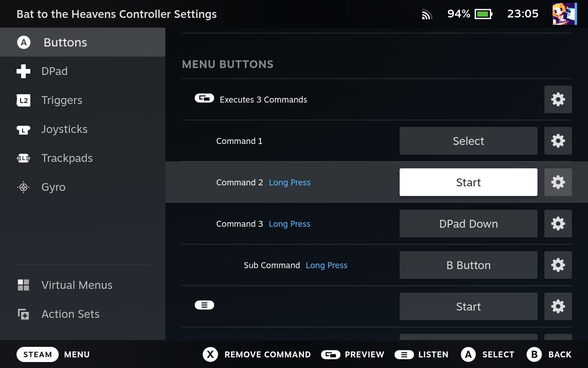Open gear settings for DPad Down command
This screenshot has width=588, height=368.
(558, 224)
